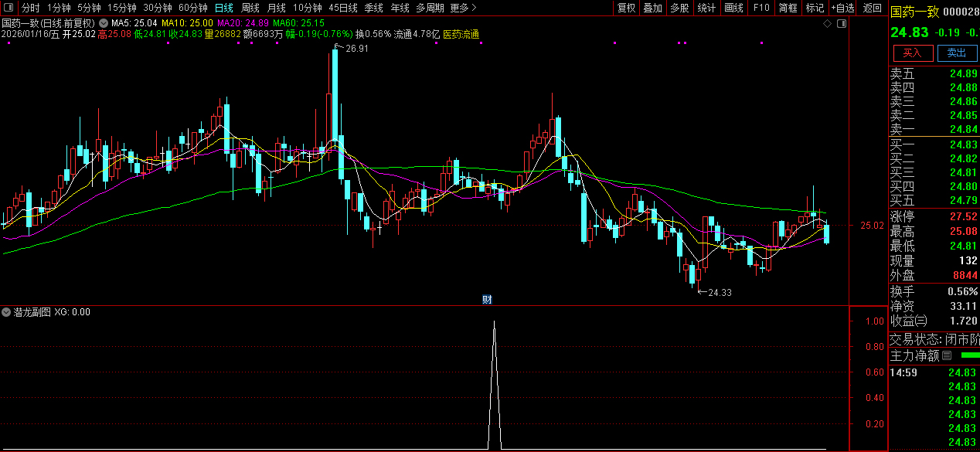Switch to 分时 intraday view
Image resolution: width=980 pixels, height=452 pixels.
pyautogui.click(x=30, y=8)
